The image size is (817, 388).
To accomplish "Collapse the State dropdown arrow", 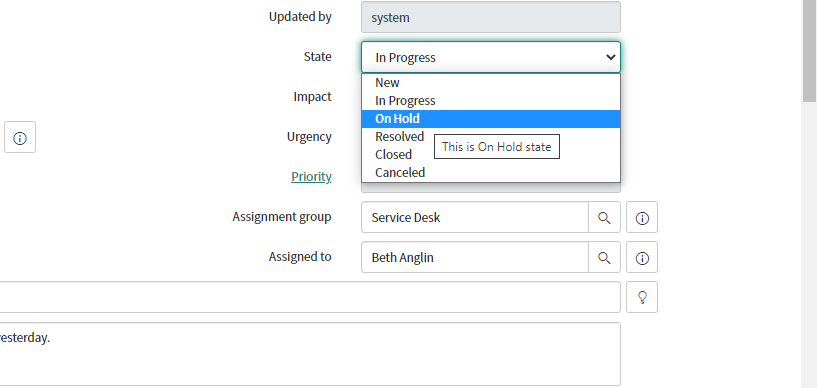I will (x=610, y=57).
